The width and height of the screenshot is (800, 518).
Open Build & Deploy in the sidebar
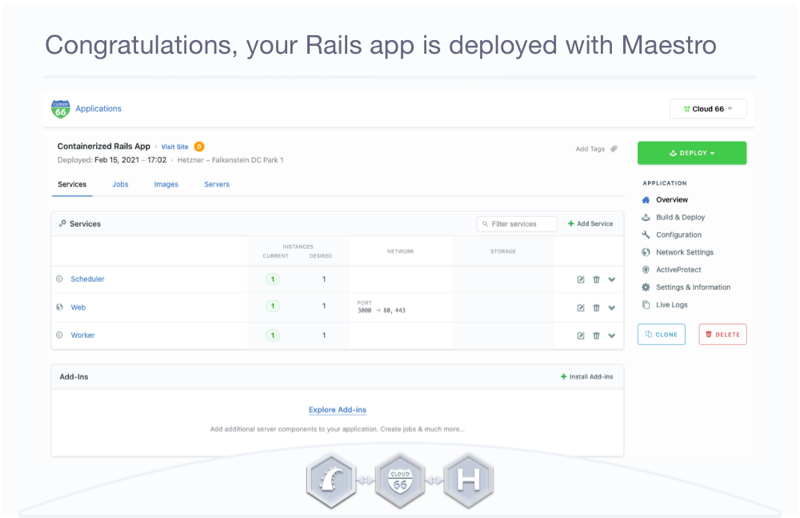tap(680, 217)
